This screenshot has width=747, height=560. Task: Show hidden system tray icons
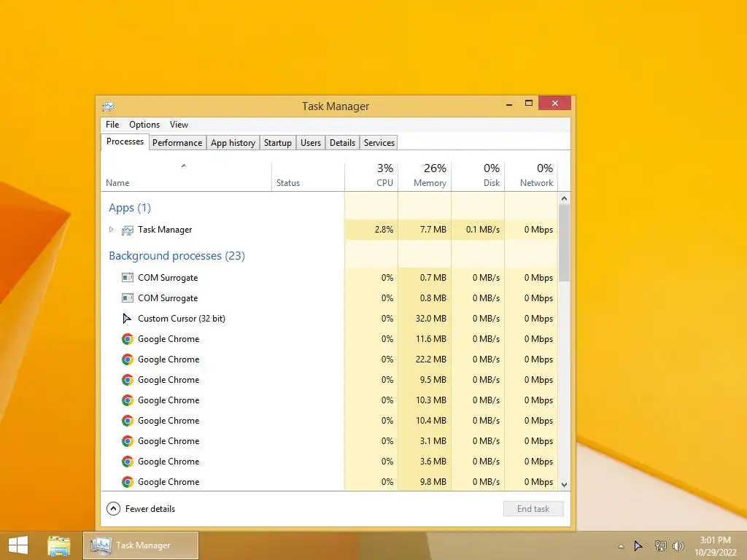coord(621,546)
